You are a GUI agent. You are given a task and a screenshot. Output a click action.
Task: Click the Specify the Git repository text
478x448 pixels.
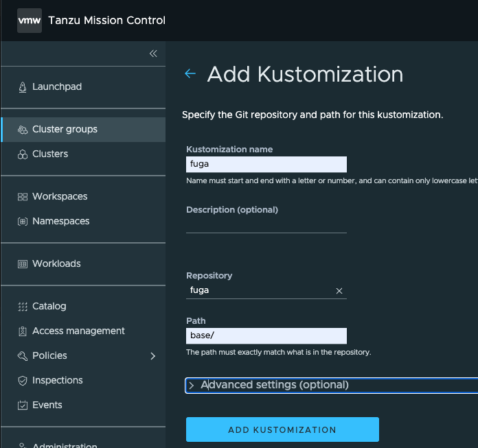[x=312, y=115]
